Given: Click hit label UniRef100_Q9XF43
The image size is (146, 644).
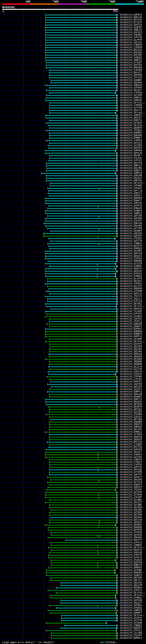Looking at the screenshot, I should coord(131,25).
